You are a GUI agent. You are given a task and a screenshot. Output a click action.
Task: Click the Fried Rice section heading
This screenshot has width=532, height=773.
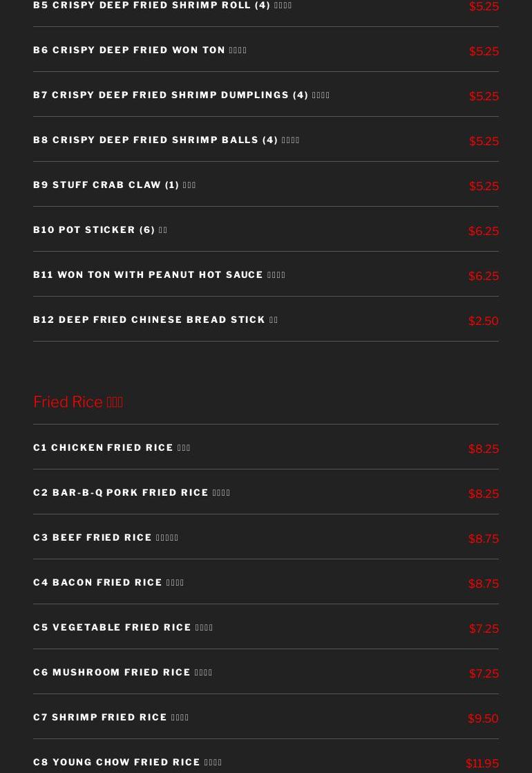(78, 402)
